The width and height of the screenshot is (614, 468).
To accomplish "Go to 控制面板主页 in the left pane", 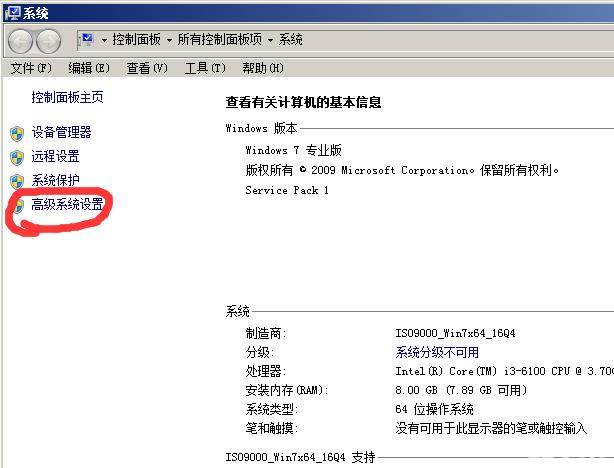I will [x=67, y=98].
